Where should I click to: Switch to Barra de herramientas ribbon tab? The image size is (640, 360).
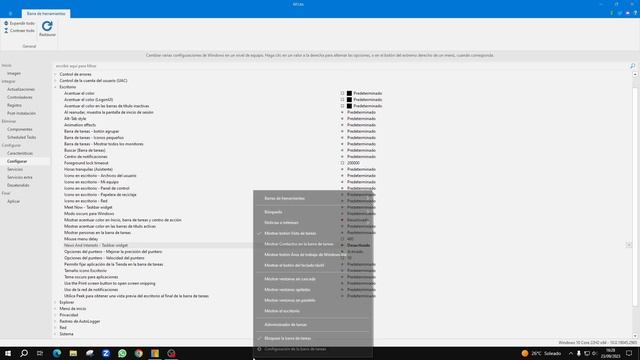click(x=46, y=13)
